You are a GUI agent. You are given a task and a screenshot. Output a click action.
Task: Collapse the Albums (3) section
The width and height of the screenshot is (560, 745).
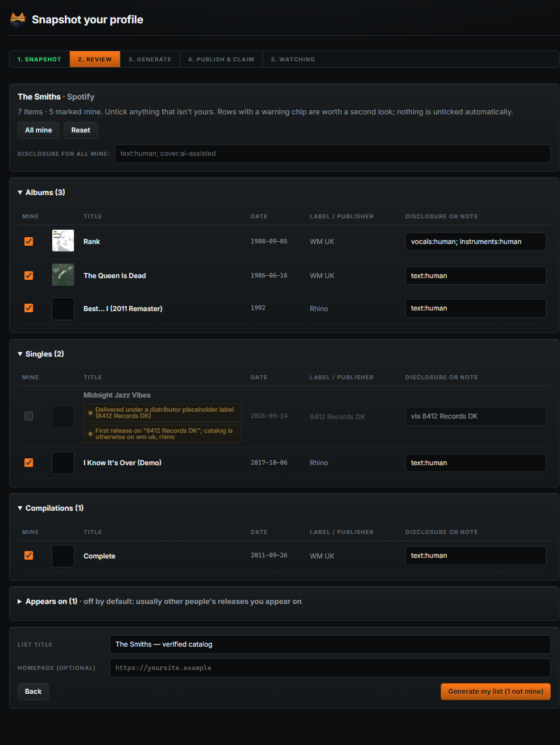pos(42,192)
